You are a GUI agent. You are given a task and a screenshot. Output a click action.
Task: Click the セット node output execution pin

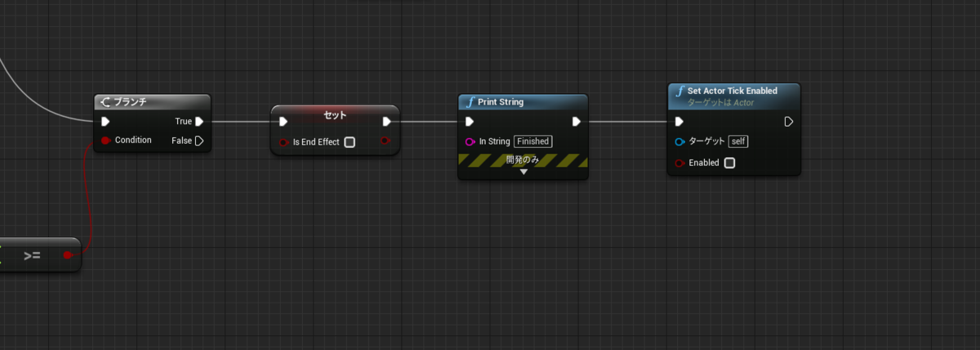[386, 122]
